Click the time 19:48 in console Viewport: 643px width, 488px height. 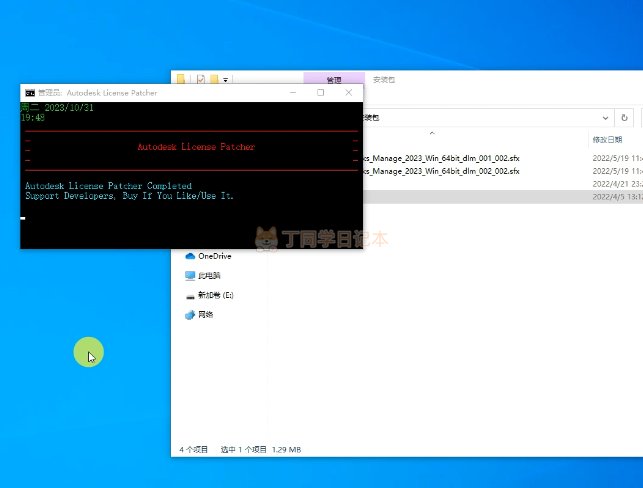[x=32, y=118]
